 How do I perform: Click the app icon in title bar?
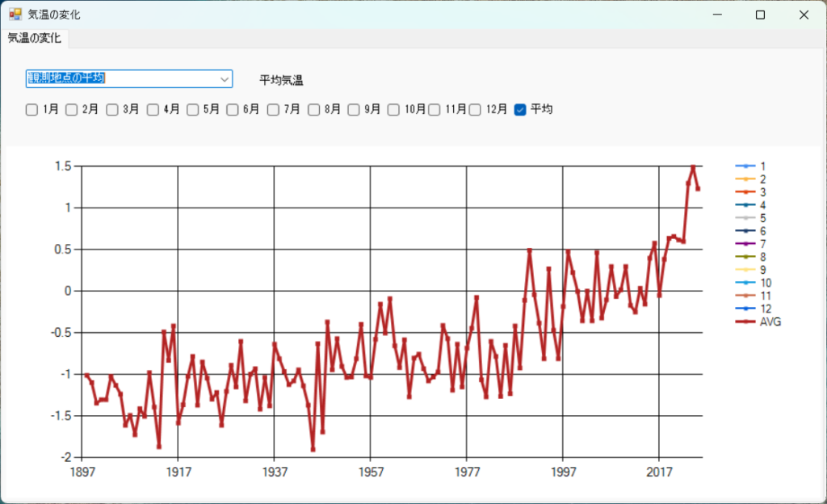pos(15,15)
